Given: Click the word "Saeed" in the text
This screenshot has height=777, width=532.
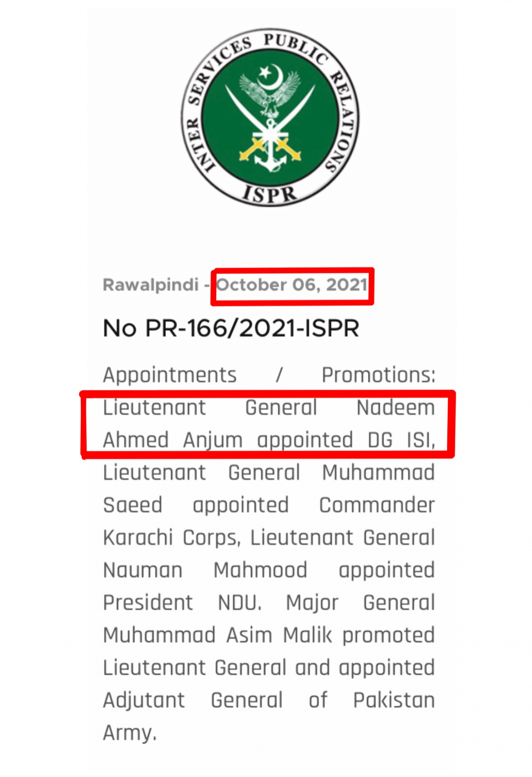Looking at the screenshot, I should click(133, 505).
